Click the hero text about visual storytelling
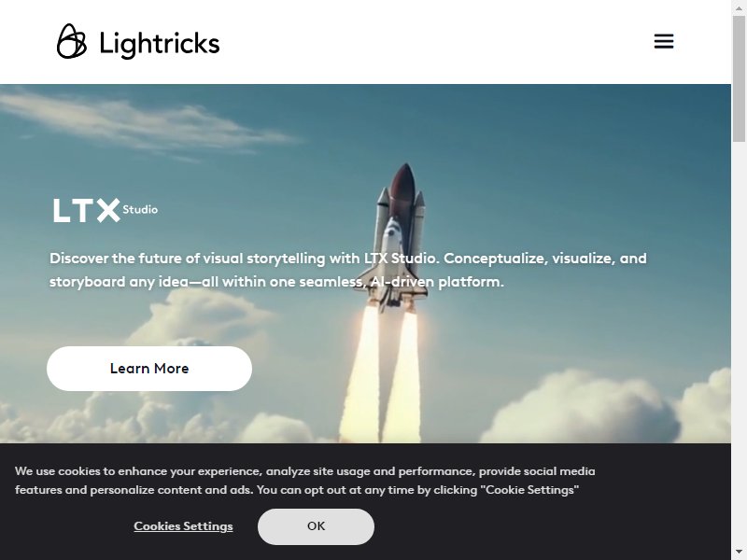The height and width of the screenshot is (560, 747). [348, 270]
